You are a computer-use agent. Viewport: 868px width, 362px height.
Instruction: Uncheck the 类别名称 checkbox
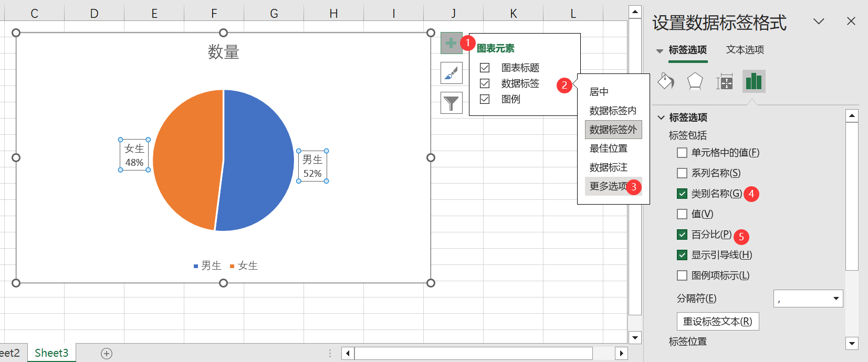tap(682, 194)
